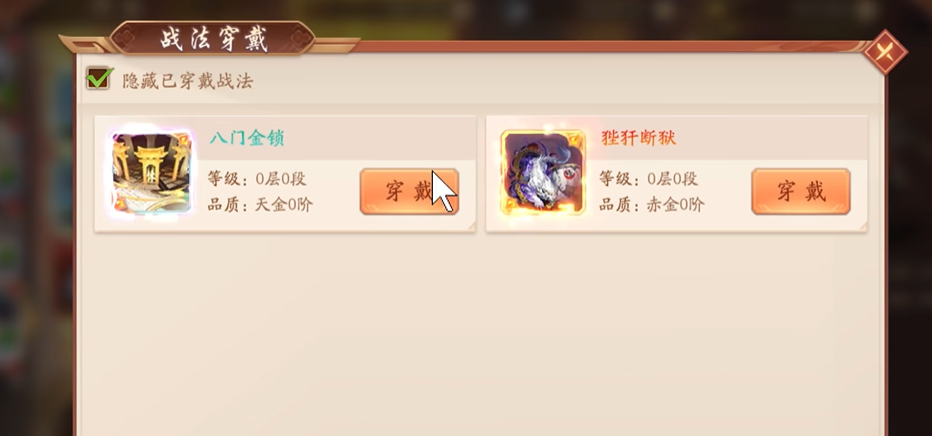Expand the 狴犴断狱 card corner triangle
932x436 pixels.
(x=862, y=226)
